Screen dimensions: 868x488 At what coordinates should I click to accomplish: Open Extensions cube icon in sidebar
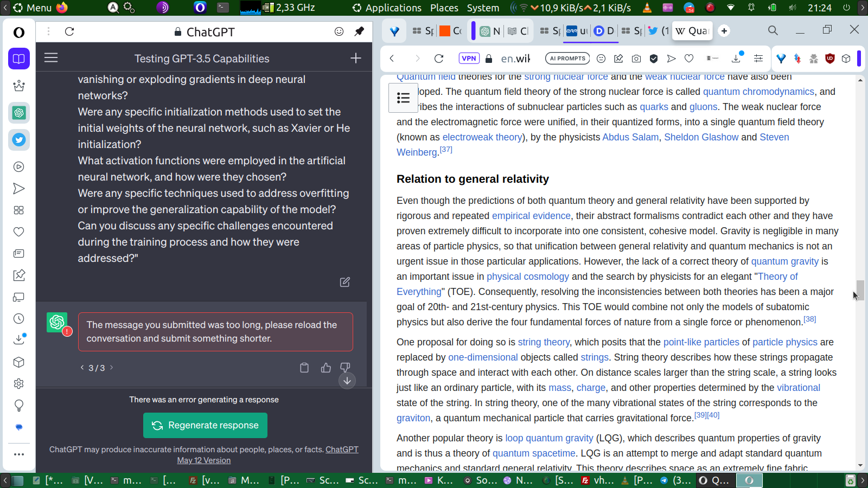19,362
